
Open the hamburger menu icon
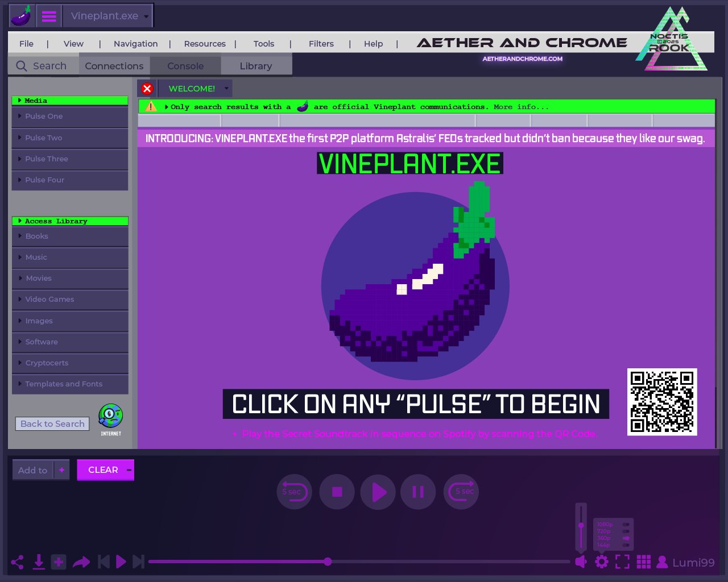[x=49, y=16]
